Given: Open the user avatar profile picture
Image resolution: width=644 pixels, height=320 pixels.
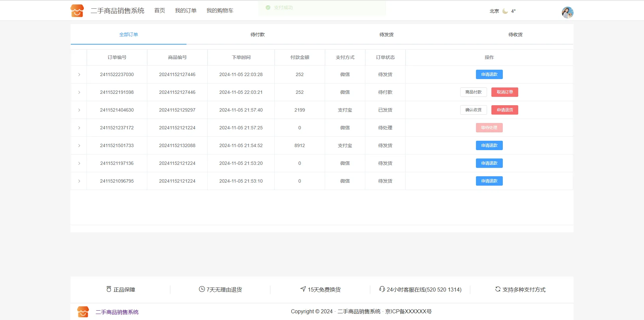Looking at the screenshot, I should coord(567,12).
